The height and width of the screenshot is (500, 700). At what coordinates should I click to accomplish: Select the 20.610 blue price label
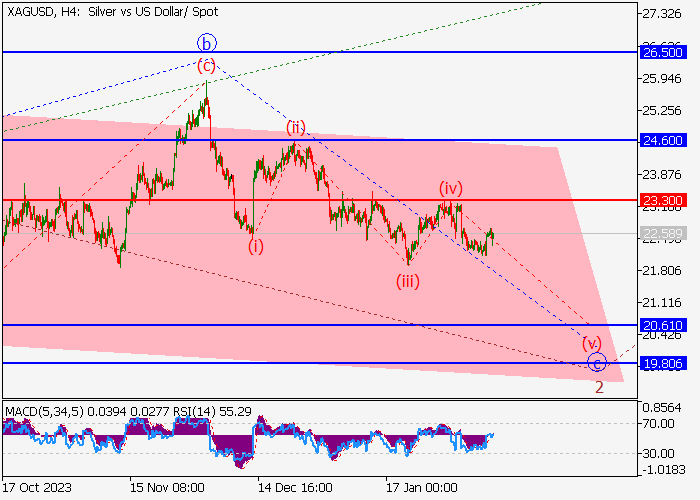[x=662, y=325]
